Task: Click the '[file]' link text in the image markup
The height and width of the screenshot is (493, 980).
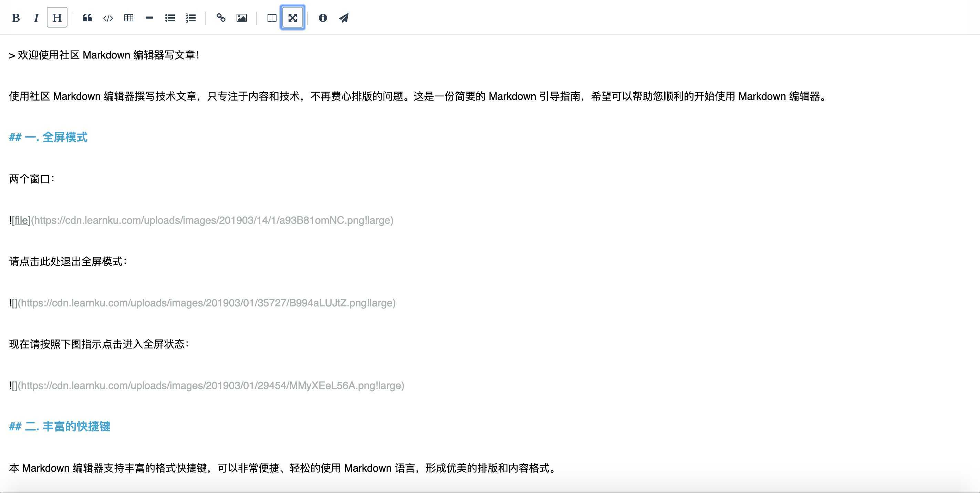Action: point(21,220)
